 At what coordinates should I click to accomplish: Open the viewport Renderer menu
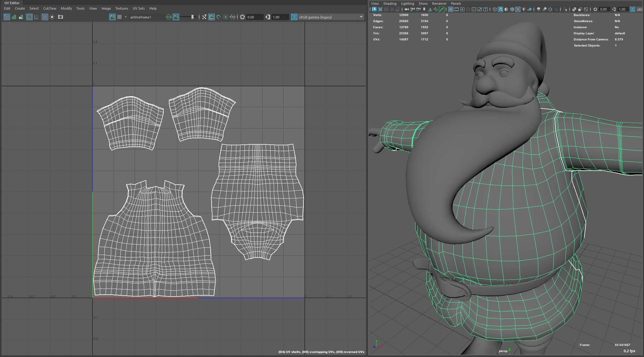(x=439, y=3)
